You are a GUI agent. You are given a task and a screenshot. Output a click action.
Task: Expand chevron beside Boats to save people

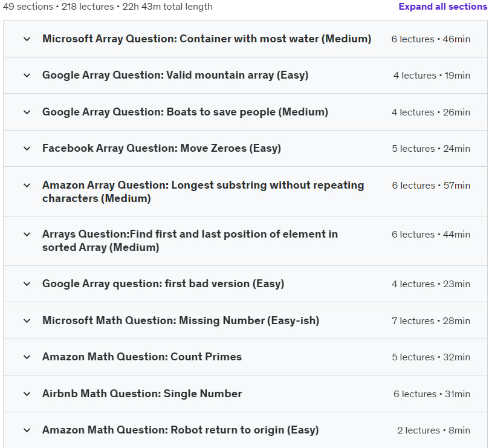27,112
